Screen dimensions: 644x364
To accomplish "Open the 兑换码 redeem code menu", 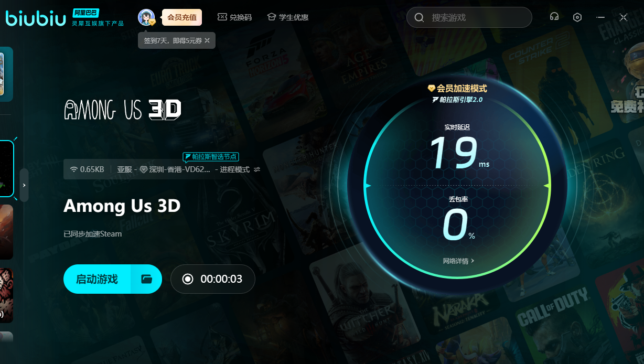I will point(234,17).
